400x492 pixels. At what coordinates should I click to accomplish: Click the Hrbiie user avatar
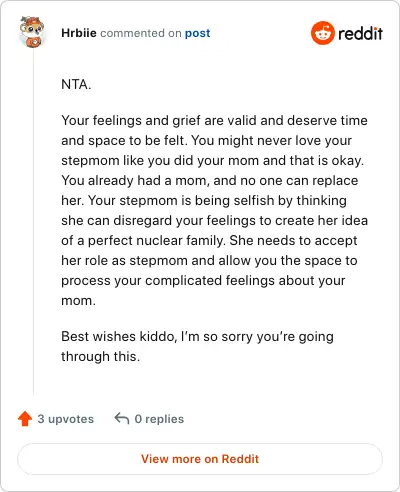[x=32, y=32]
